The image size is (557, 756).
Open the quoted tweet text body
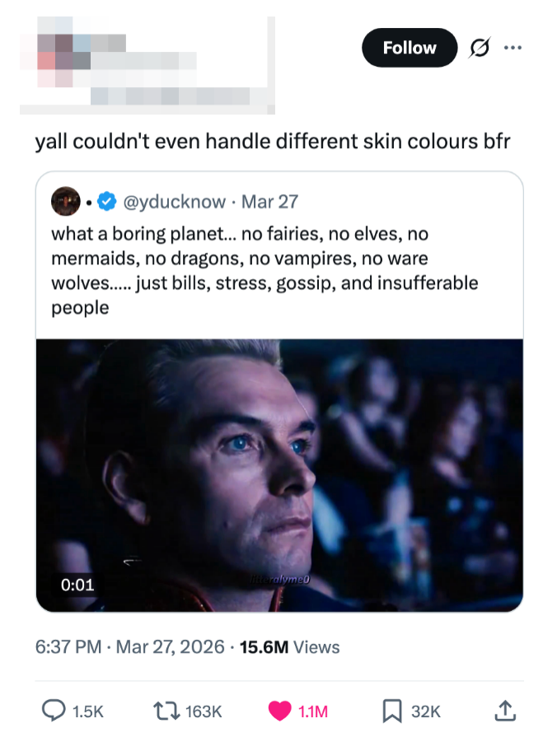[x=264, y=271]
